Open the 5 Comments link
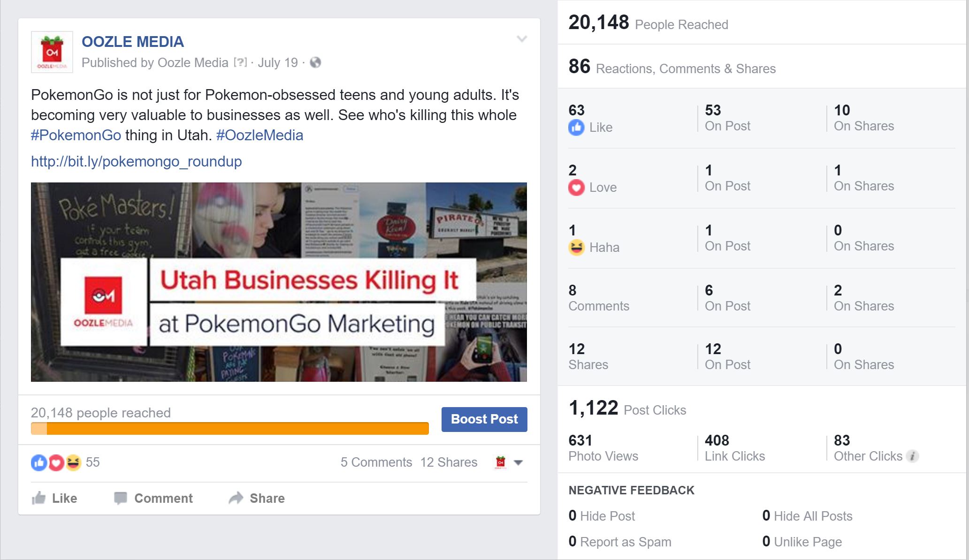Screen dimensions: 969x560 (x=376, y=462)
